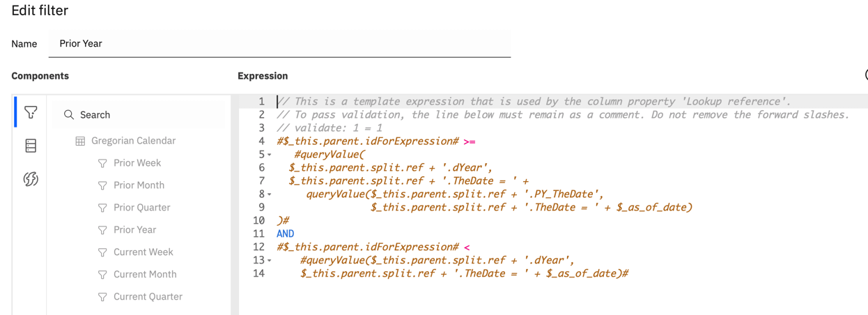Click the Current Quarter filter icon
This screenshot has height=315, width=868.
pyautogui.click(x=102, y=297)
